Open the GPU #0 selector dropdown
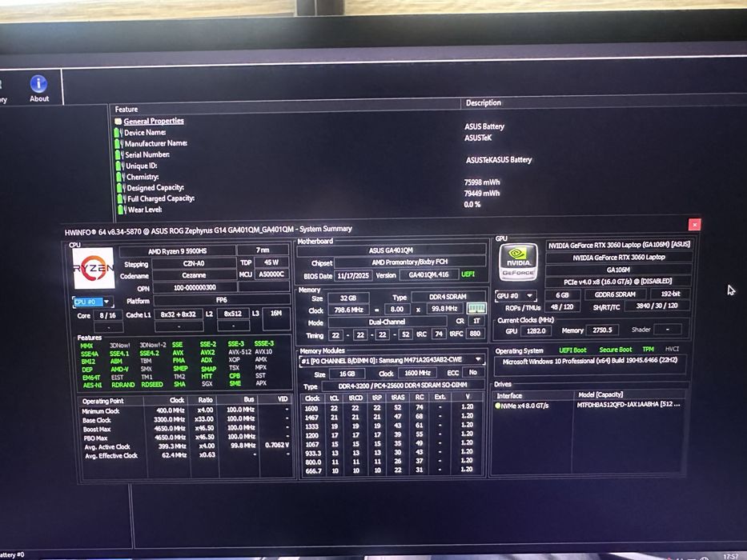This screenshot has height=560, width=747. (x=516, y=296)
